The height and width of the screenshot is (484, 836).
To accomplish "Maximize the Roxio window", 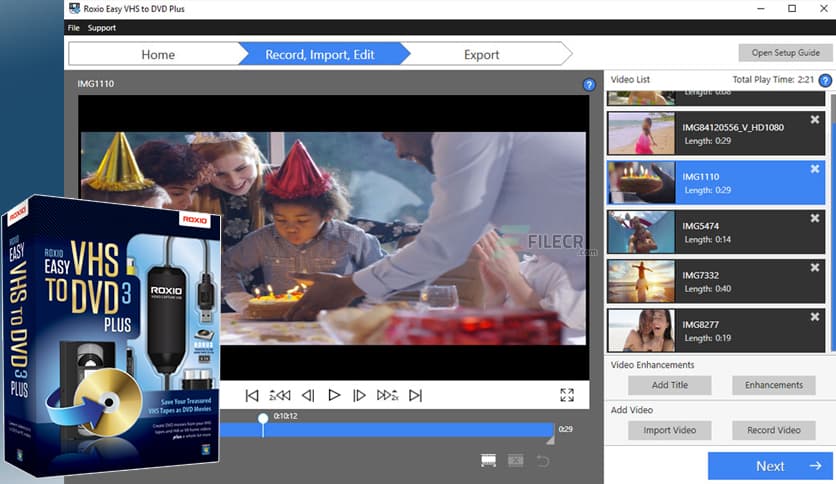I will coord(792,9).
